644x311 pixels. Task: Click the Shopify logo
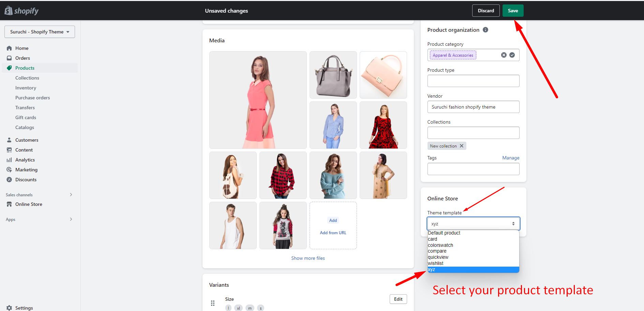21,11
